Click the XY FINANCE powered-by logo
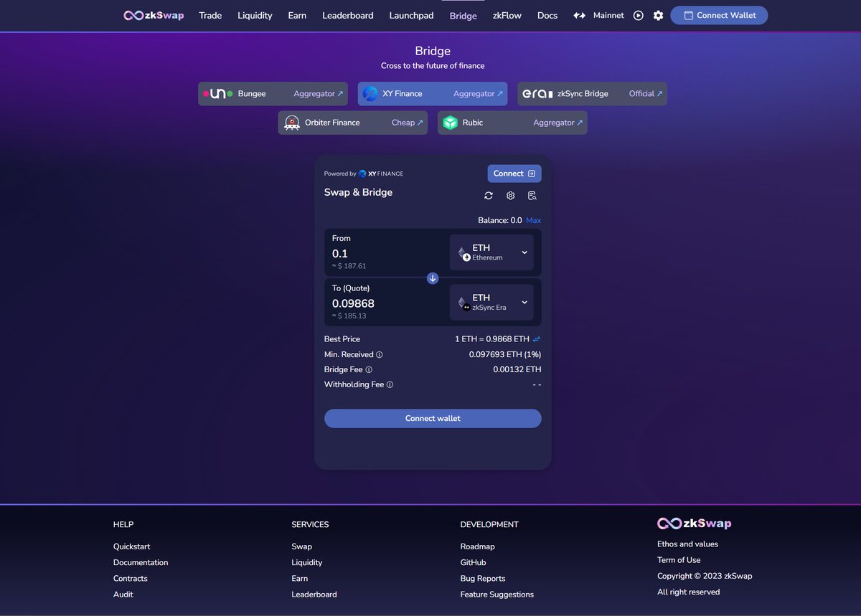This screenshot has height=616, width=861. click(x=381, y=174)
